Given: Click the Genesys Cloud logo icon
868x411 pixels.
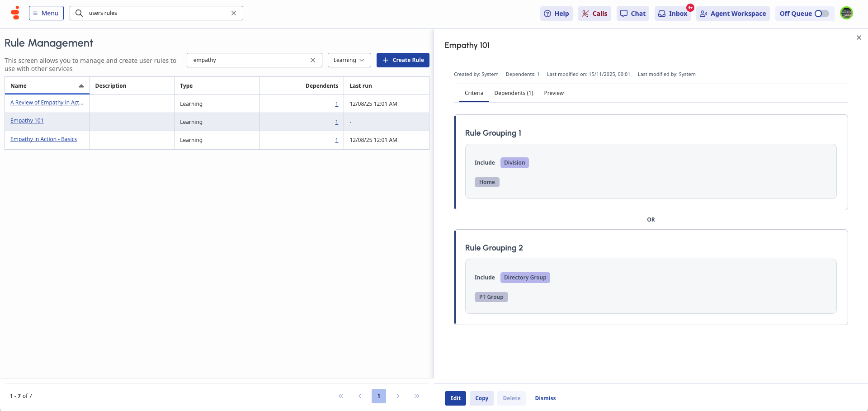Looking at the screenshot, I should click(15, 13).
